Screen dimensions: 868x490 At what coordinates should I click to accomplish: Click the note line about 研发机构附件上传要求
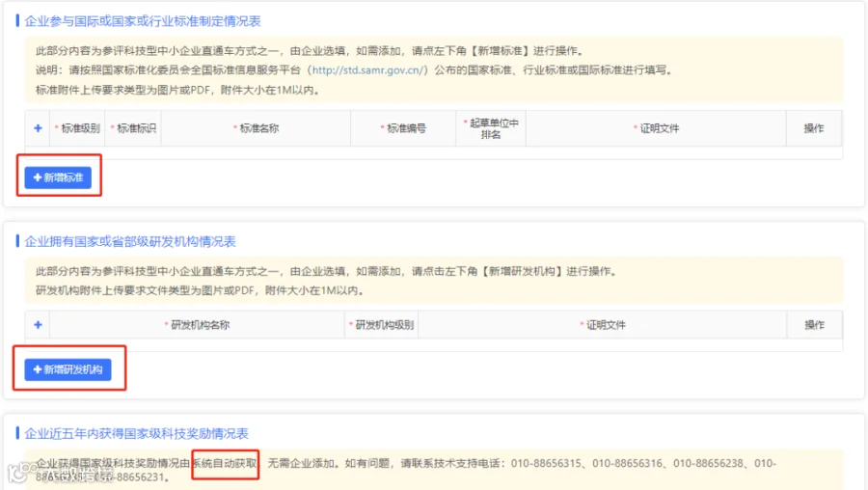[x=200, y=290]
